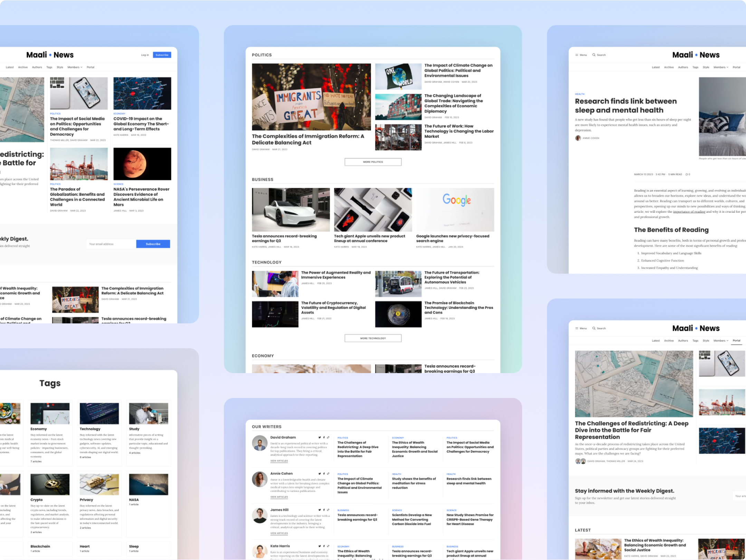Open the Tesla Roadster thumbnail in Business

tap(291, 210)
